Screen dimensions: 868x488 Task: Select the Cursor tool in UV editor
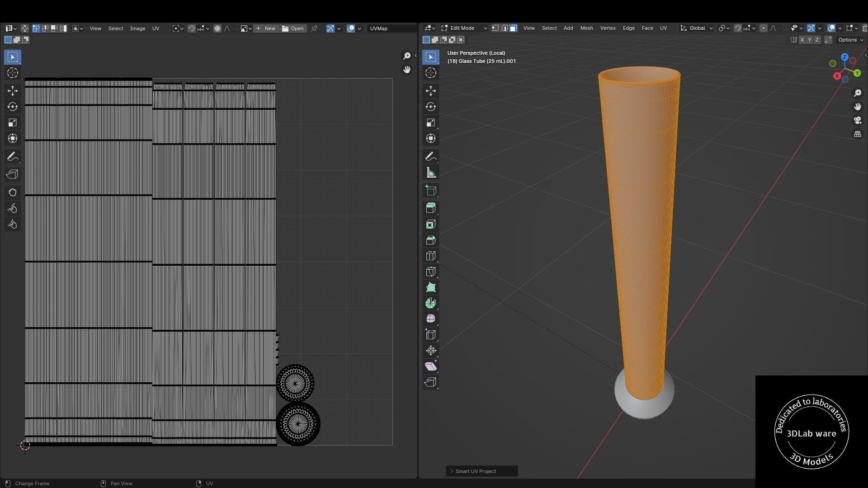point(12,73)
